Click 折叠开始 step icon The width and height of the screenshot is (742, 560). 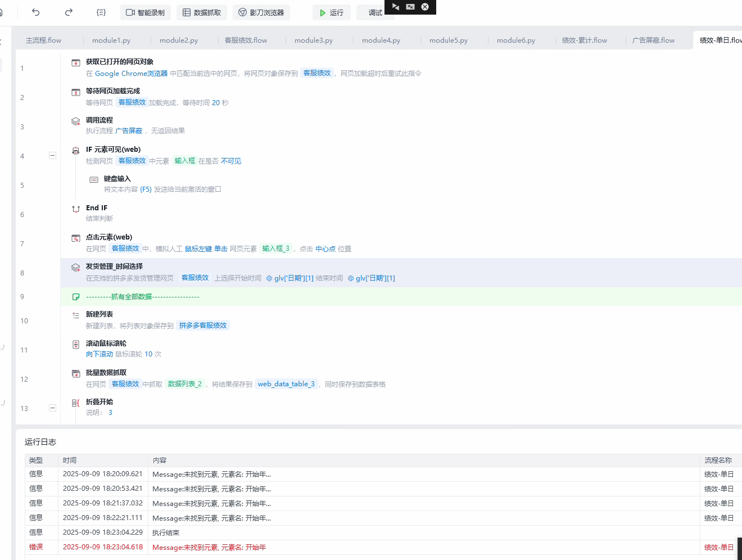click(76, 403)
